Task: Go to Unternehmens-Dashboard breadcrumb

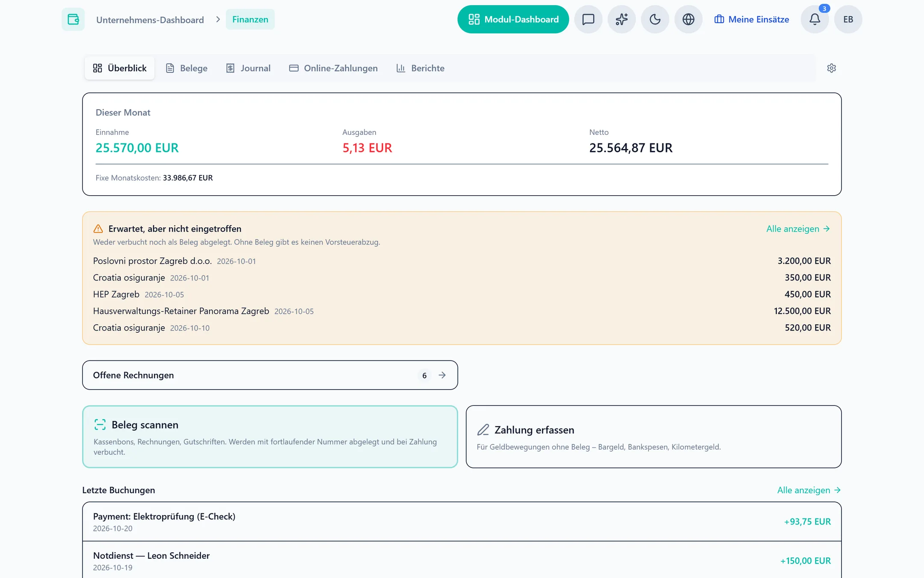Action: pos(150,20)
